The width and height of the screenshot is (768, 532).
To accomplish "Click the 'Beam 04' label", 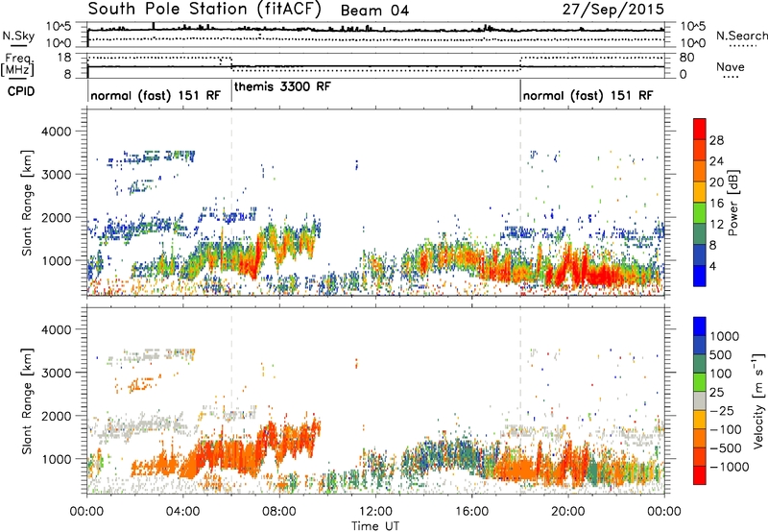I will (x=374, y=11).
